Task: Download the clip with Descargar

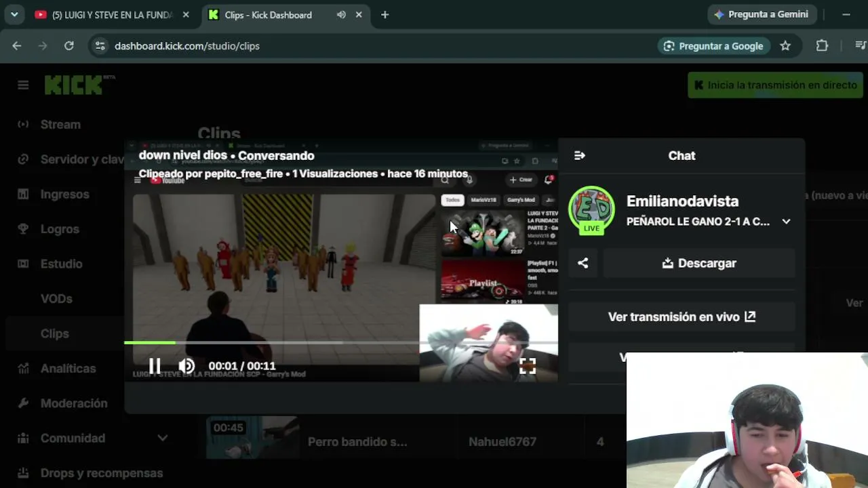Action: 699,263
